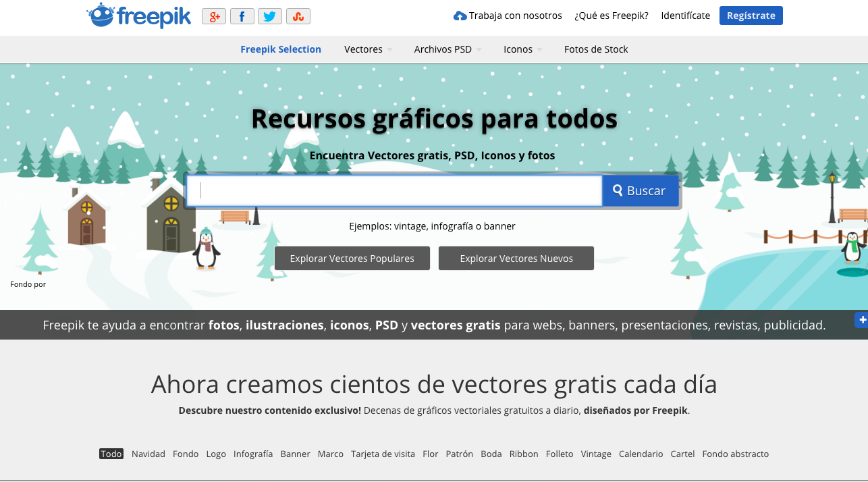This screenshot has height=482, width=868.
Task: Select the Banner category filter
Action: click(x=296, y=454)
